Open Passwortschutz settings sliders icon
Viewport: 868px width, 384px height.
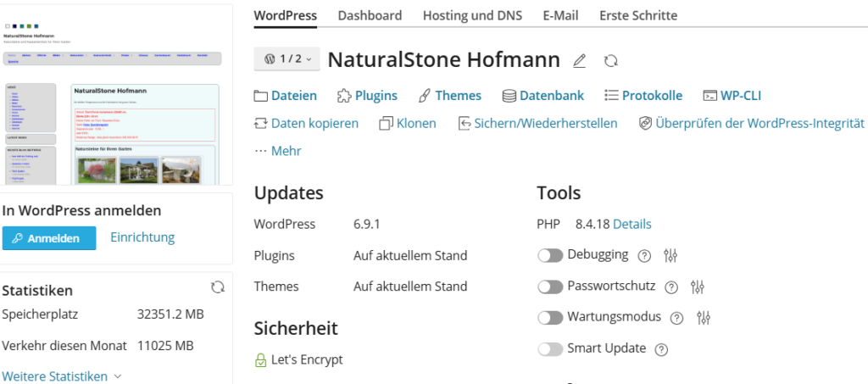[x=698, y=287]
